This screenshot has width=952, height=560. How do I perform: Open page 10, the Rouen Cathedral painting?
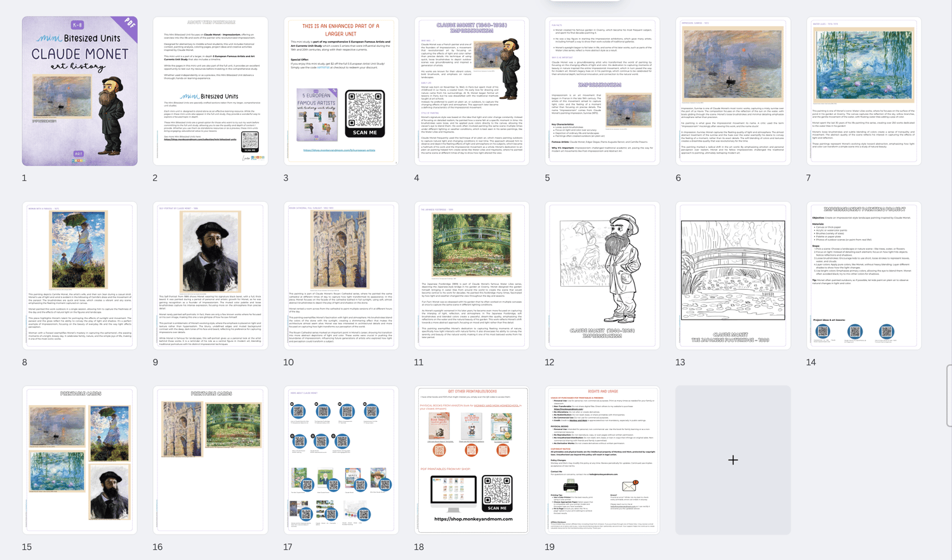(x=341, y=276)
